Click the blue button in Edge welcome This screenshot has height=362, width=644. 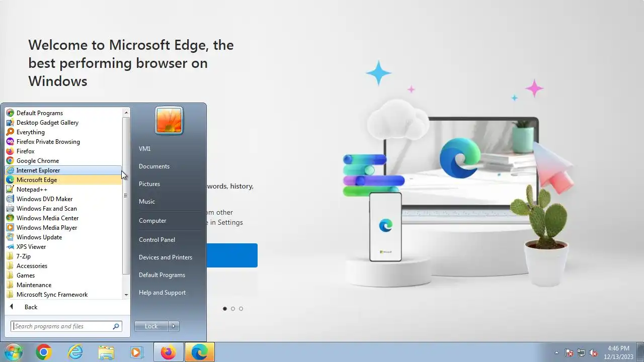232,255
